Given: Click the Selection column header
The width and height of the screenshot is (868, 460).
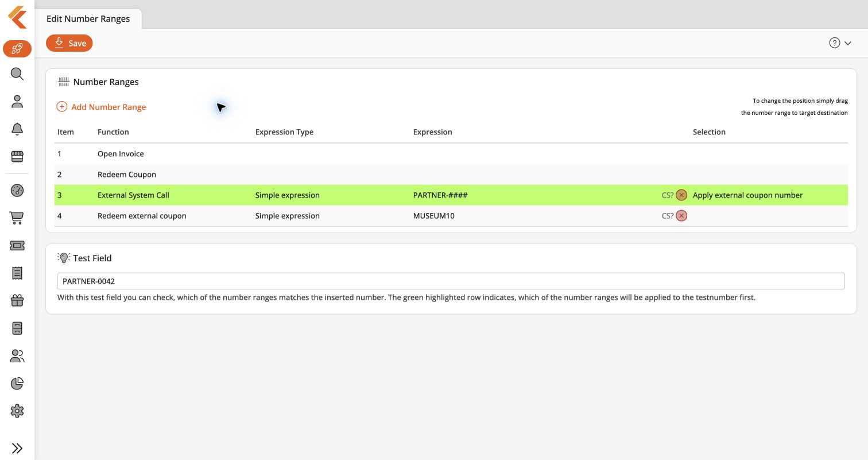Looking at the screenshot, I should pos(709,132).
